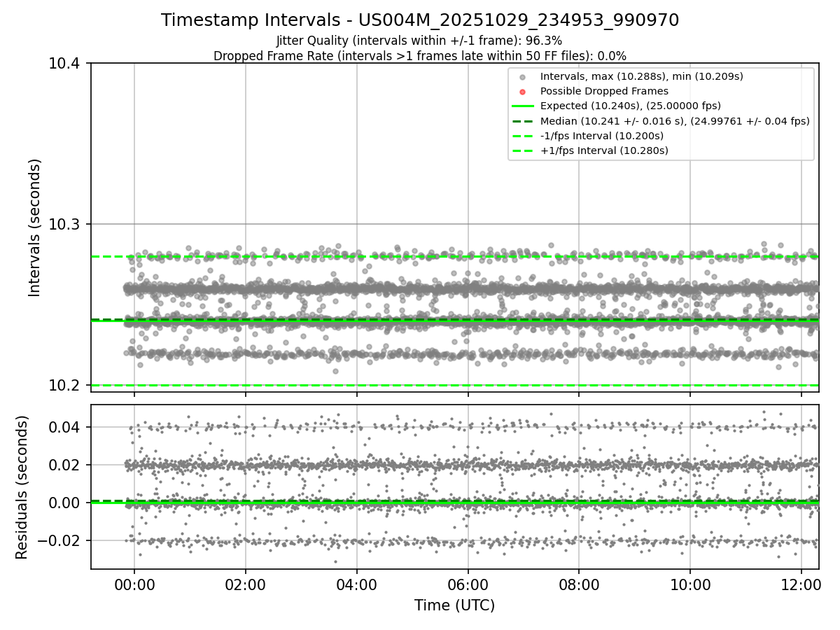
Task: Click the 'Time (UTC)' x-axis label
Action: coord(454,605)
